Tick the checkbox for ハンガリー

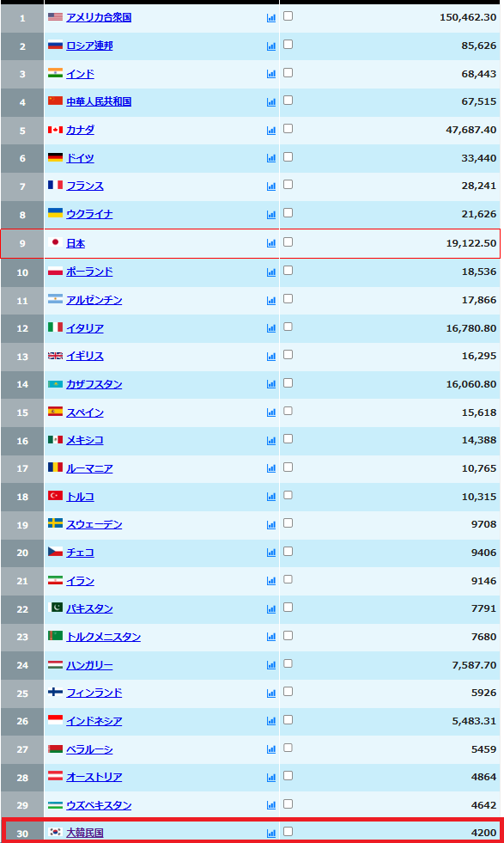(x=288, y=663)
